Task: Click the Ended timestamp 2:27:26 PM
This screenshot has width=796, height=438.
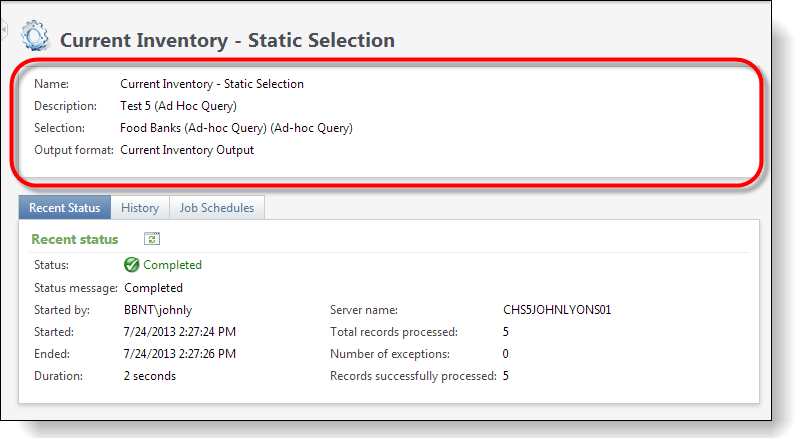Action: click(180, 354)
